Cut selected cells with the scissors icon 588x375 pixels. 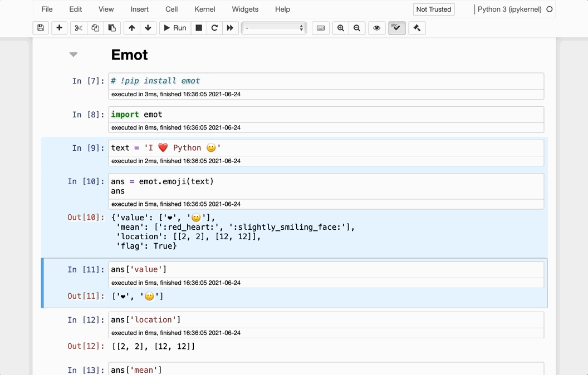(79, 28)
